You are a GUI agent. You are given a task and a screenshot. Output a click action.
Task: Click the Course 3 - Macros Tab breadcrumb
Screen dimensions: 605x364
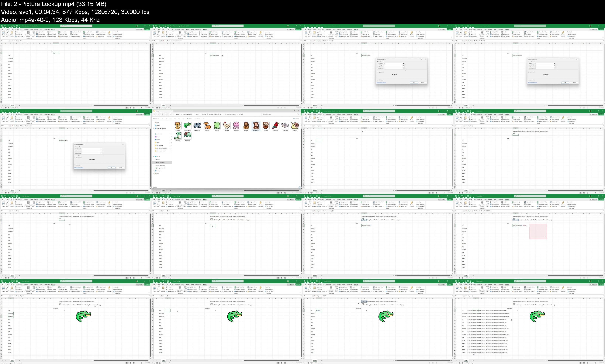215,115
